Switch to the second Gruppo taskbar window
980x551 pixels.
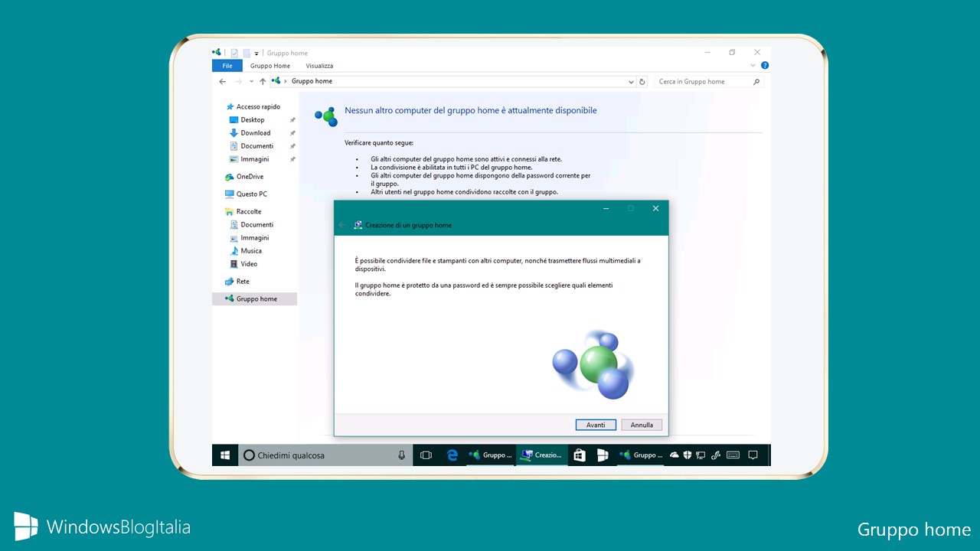[x=642, y=455]
